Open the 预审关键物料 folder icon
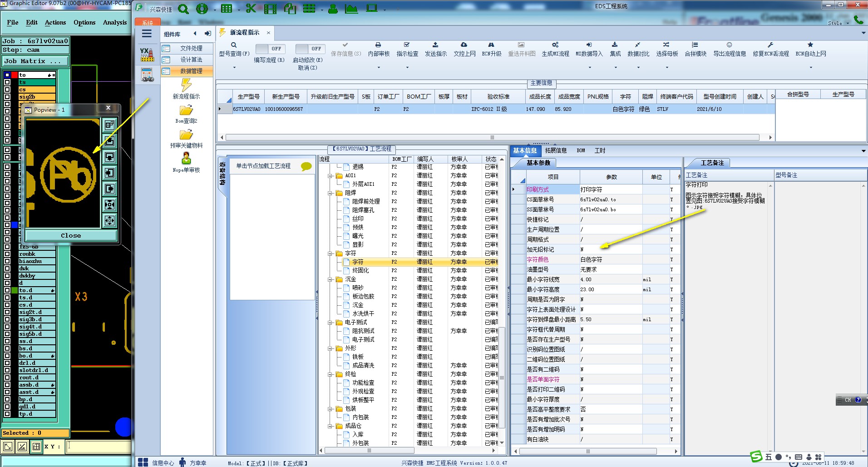Viewport: 868px width, 467px height. pos(186,134)
